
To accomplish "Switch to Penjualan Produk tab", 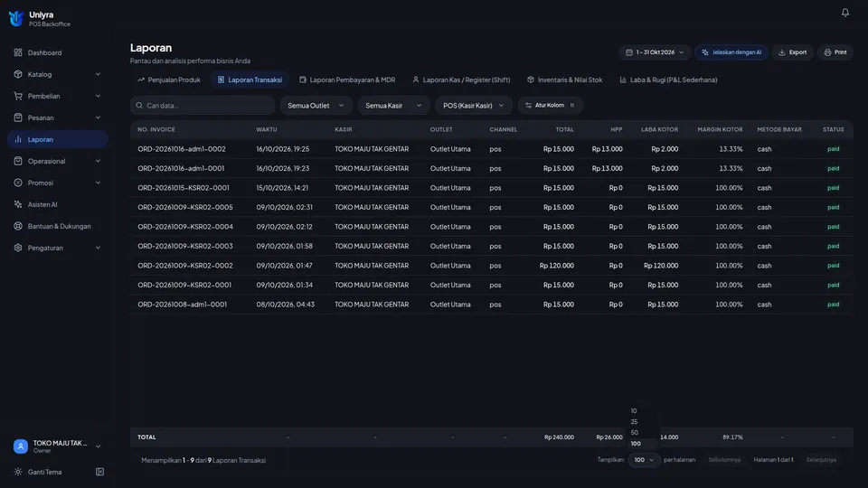I will pos(169,80).
